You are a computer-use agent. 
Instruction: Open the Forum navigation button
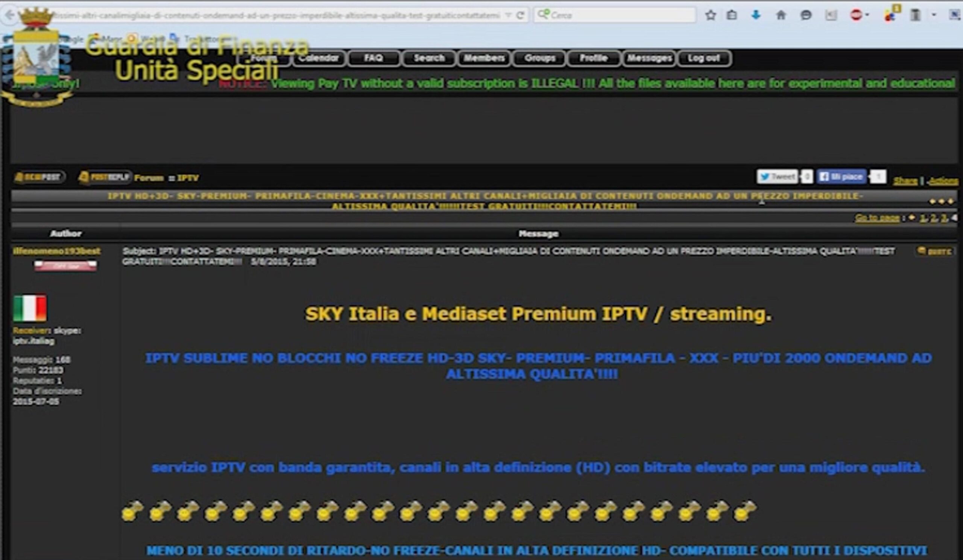pyautogui.click(x=264, y=58)
